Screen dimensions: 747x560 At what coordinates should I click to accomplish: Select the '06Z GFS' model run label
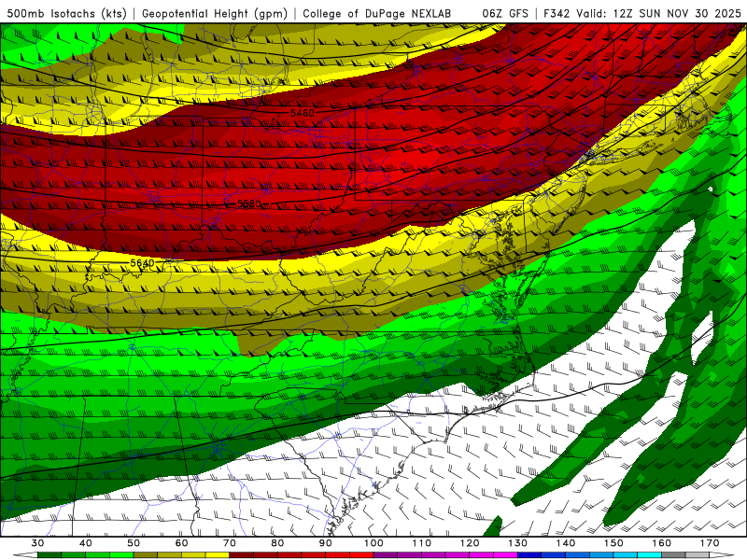pos(505,13)
